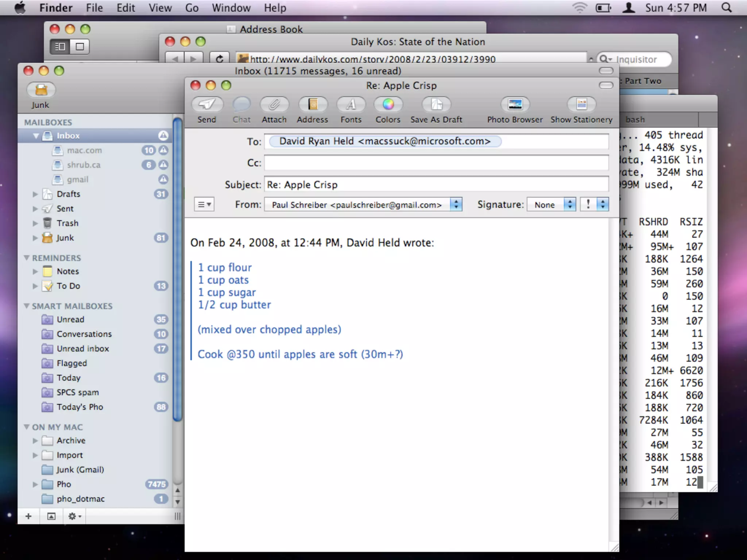Open Spotlight search magnifier
747x560 pixels.
click(x=727, y=8)
